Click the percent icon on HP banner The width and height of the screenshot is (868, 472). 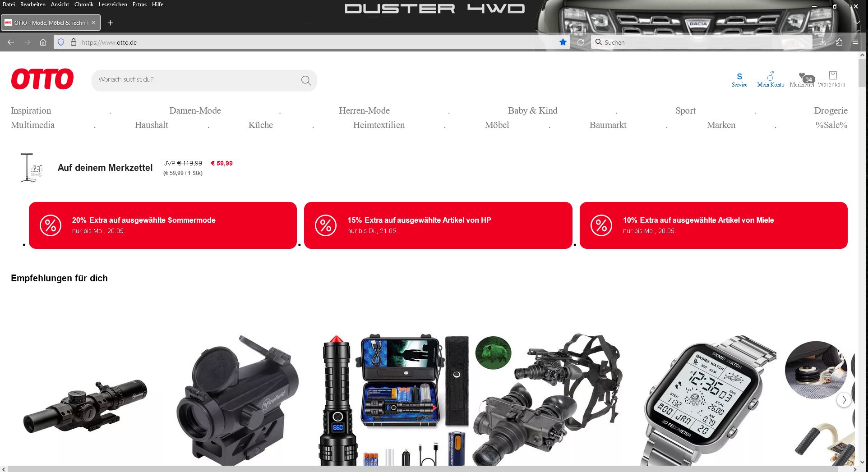coord(326,225)
